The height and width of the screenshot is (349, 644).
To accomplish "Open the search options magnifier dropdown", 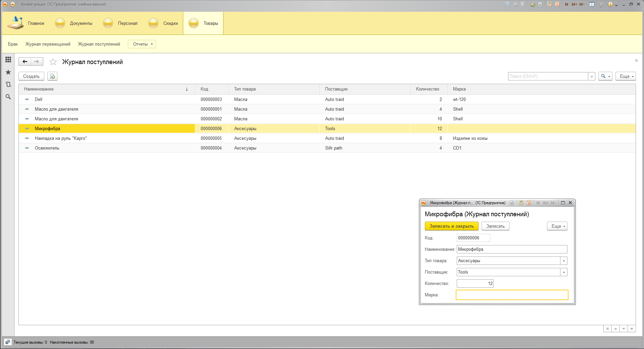I will (605, 76).
